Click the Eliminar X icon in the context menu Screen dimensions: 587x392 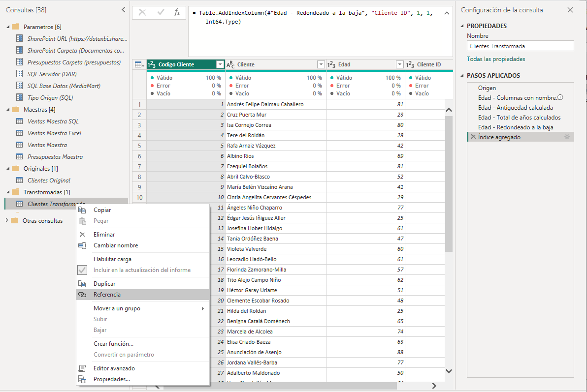coord(82,235)
